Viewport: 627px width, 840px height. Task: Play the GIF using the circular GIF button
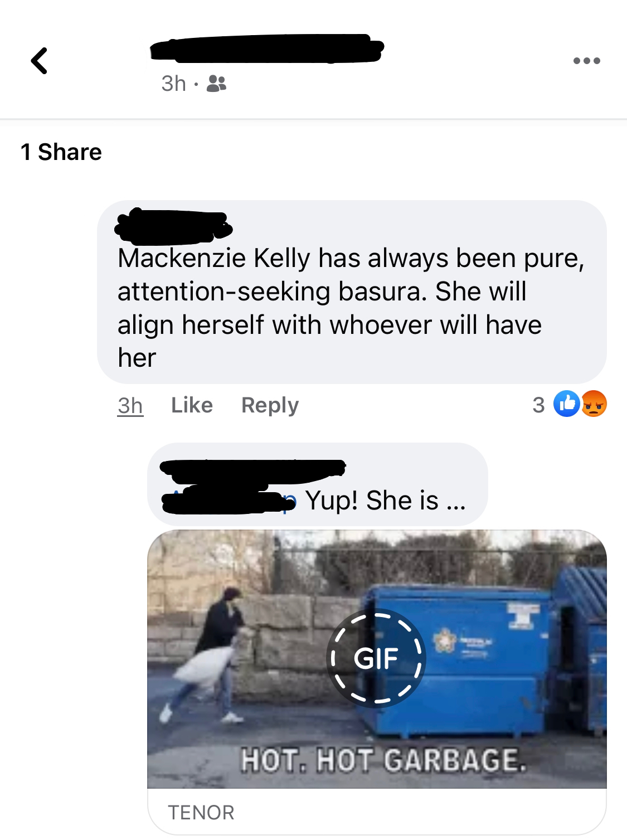coord(376,658)
